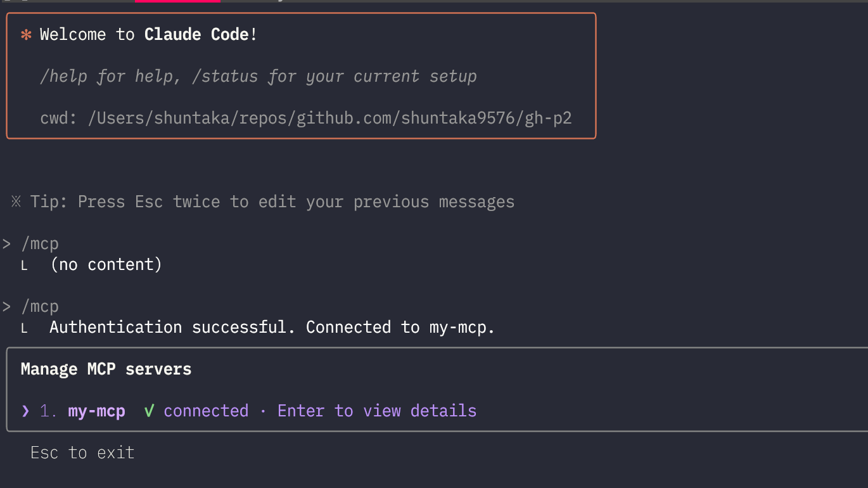868x488 pixels.
Task: Click the /help command text
Action: tap(63, 77)
